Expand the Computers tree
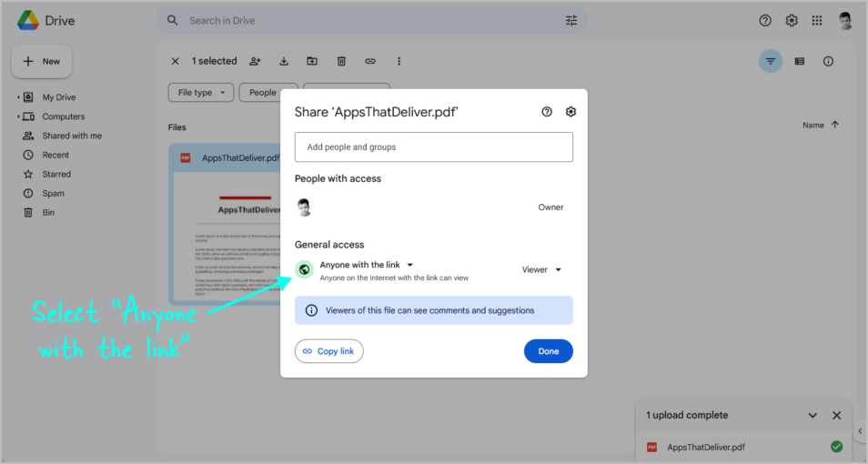The image size is (868, 464). coord(18,116)
